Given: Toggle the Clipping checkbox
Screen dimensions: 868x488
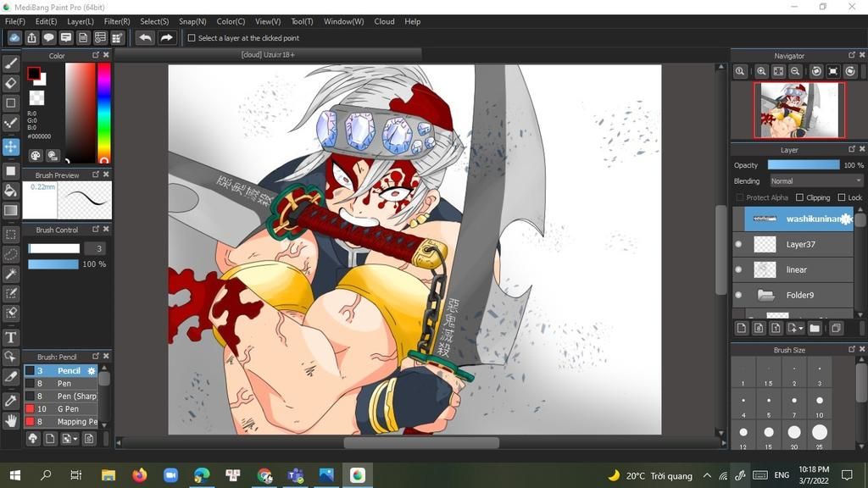Looking at the screenshot, I should tap(799, 197).
